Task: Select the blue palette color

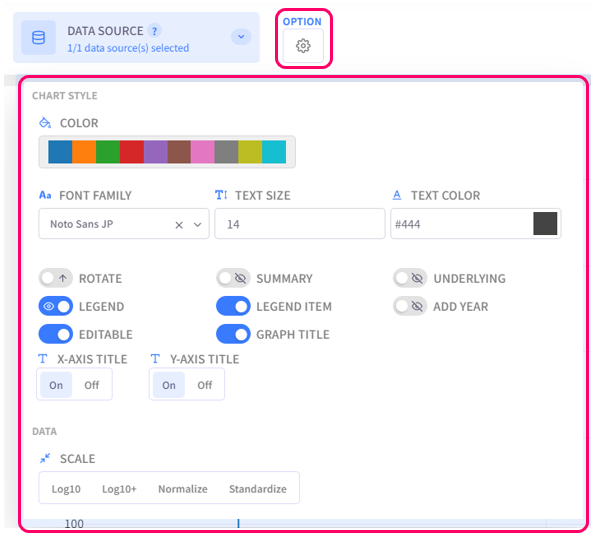Action: (60, 152)
